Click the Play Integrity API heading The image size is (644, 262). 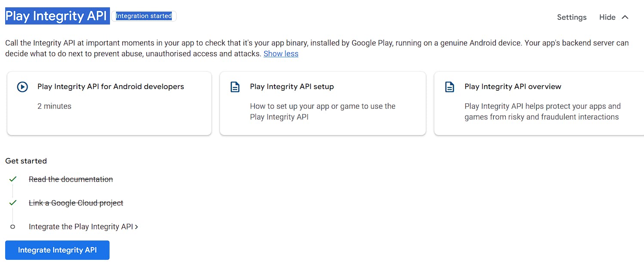56,16
